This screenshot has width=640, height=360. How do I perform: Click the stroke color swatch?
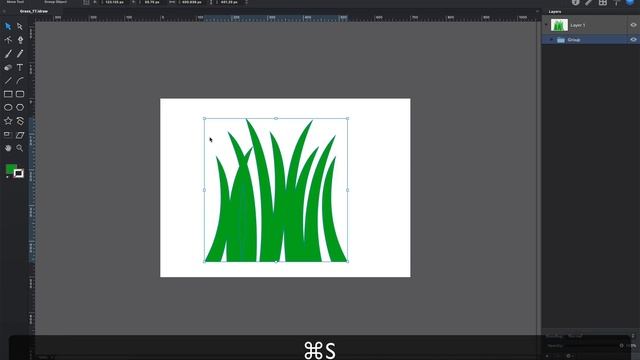(18, 173)
